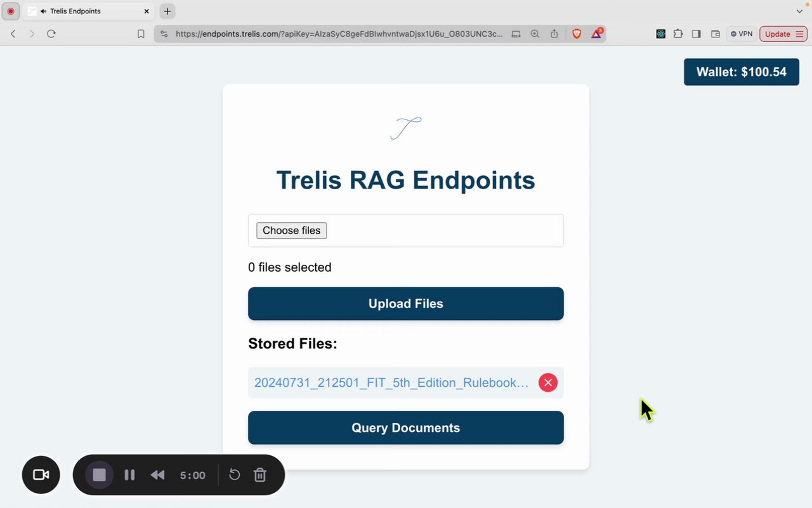Delete the recording with trash icon
Image resolution: width=812 pixels, height=508 pixels.
(260, 475)
